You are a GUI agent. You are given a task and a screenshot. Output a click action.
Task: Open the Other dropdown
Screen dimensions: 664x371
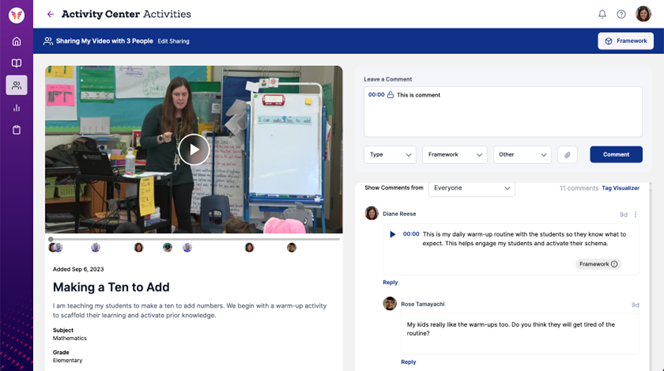[522, 155]
